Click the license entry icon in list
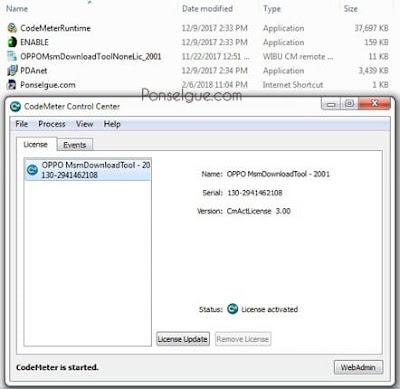Image resolution: width=400 pixels, height=389 pixels. pyautogui.click(x=32, y=170)
